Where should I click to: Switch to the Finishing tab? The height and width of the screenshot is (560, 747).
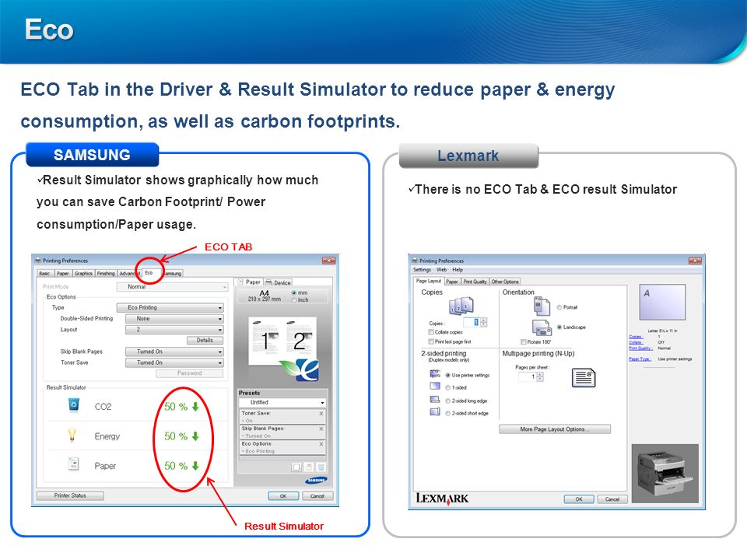tap(106, 273)
